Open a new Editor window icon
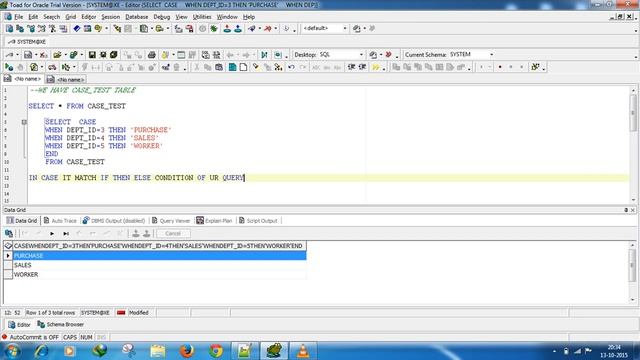Screen dimensions: 640x360 coord(9,29)
